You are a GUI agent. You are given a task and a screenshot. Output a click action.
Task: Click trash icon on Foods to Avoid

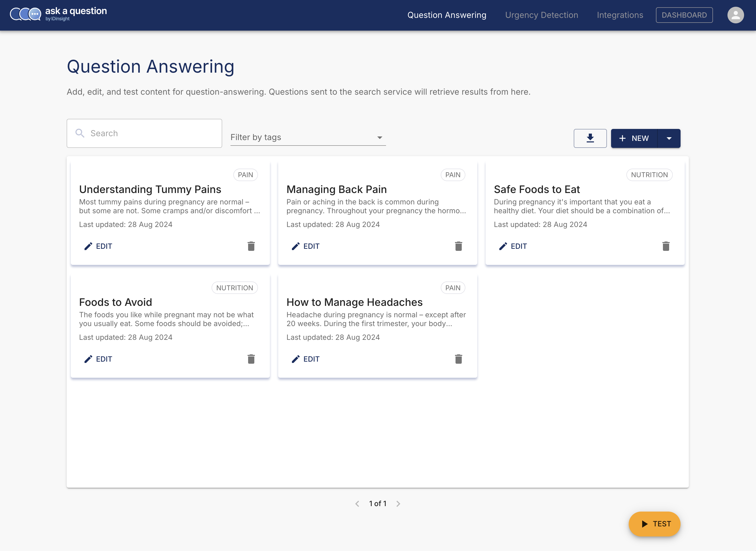pos(251,359)
